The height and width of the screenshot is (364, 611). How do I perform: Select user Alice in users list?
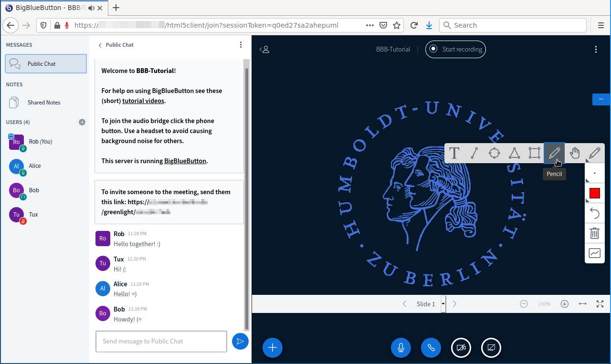point(46,166)
